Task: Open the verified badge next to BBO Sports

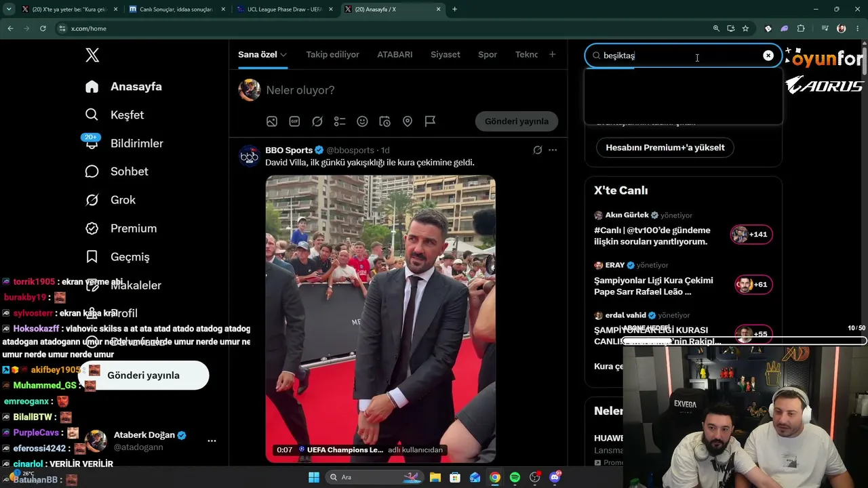Action: pos(319,150)
